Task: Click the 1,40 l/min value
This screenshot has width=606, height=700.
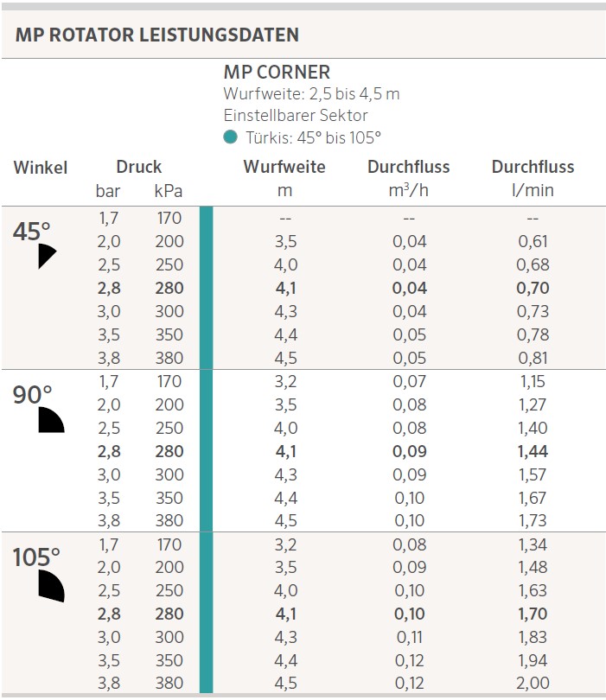Action: (x=533, y=428)
